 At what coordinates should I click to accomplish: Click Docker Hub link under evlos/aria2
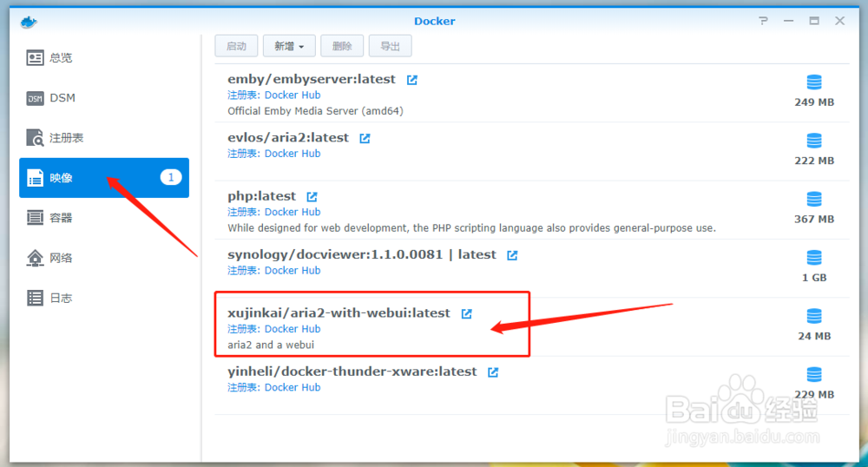(293, 154)
